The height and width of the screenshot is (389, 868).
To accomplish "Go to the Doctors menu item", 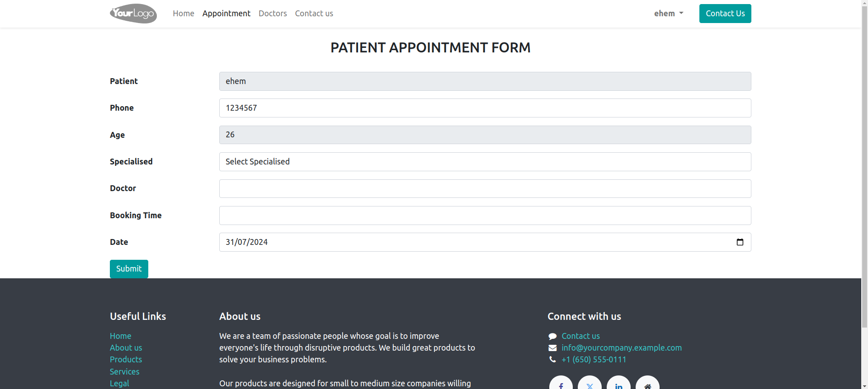I will [273, 14].
